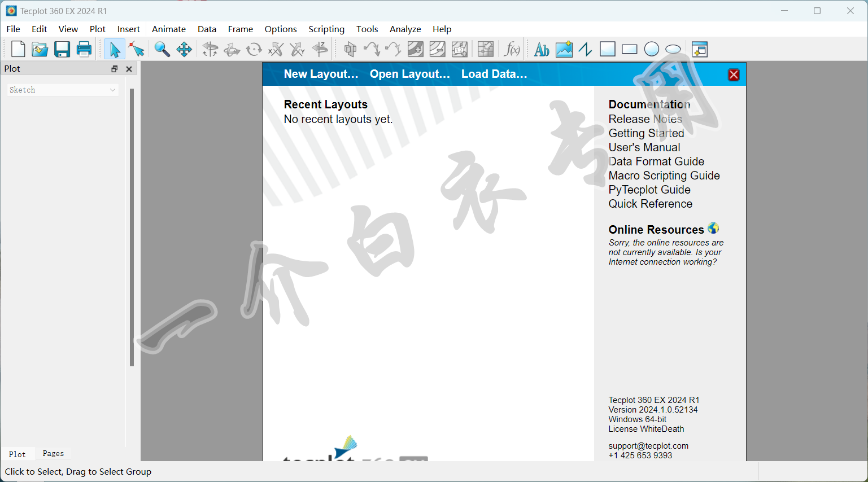Screen dimensions: 868x482
Task: Open the PyTecplot Guide link
Action: pyautogui.click(x=649, y=190)
